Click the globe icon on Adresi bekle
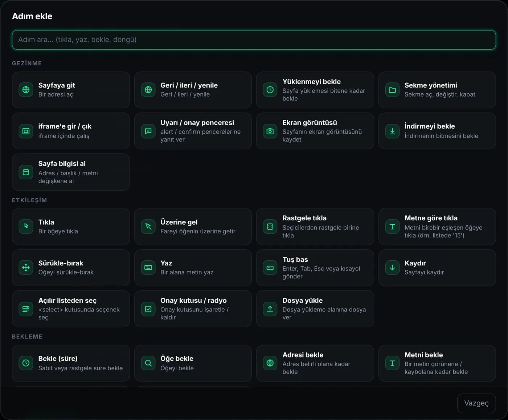The height and width of the screenshot is (420, 508). pos(270,363)
